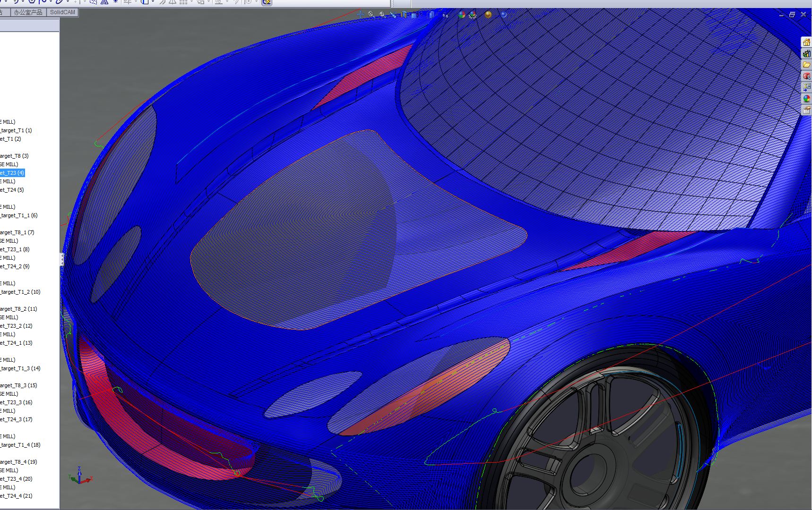
Task: Select tree item arget_T8_1 (7)
Action: pos(17,232)
